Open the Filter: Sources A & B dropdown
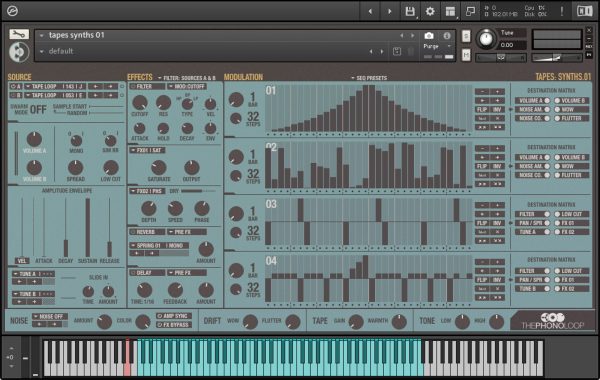Image resolution: width=600 pixels, height=380 pixels. [x=187, y=78]
